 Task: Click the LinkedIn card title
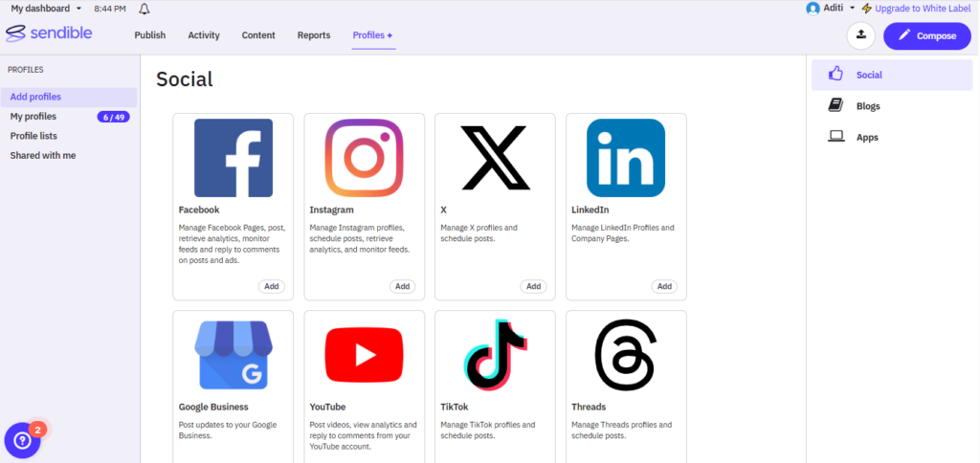tap(590, 209)
